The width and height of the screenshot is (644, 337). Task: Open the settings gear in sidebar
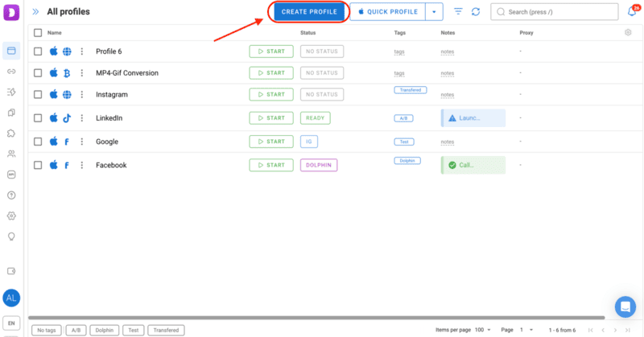pos(11,216)
